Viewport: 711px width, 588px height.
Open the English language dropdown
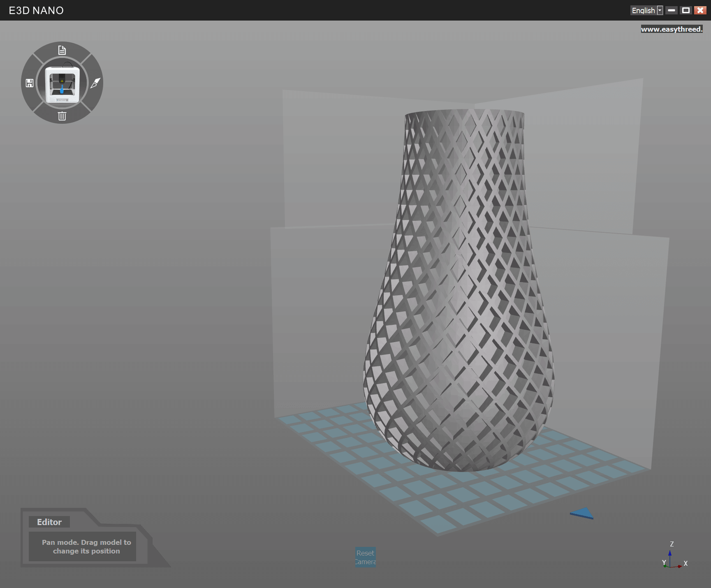(643, 10)
